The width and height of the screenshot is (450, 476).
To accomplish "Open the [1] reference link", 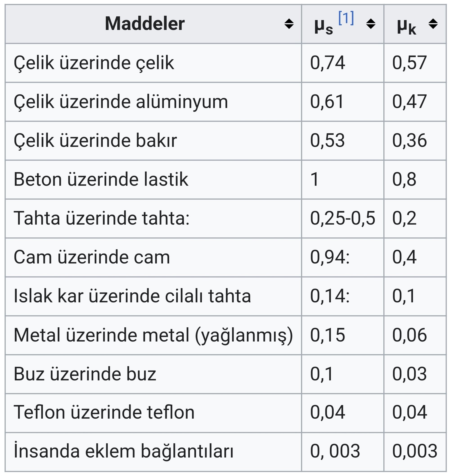I will coord(346,18).
